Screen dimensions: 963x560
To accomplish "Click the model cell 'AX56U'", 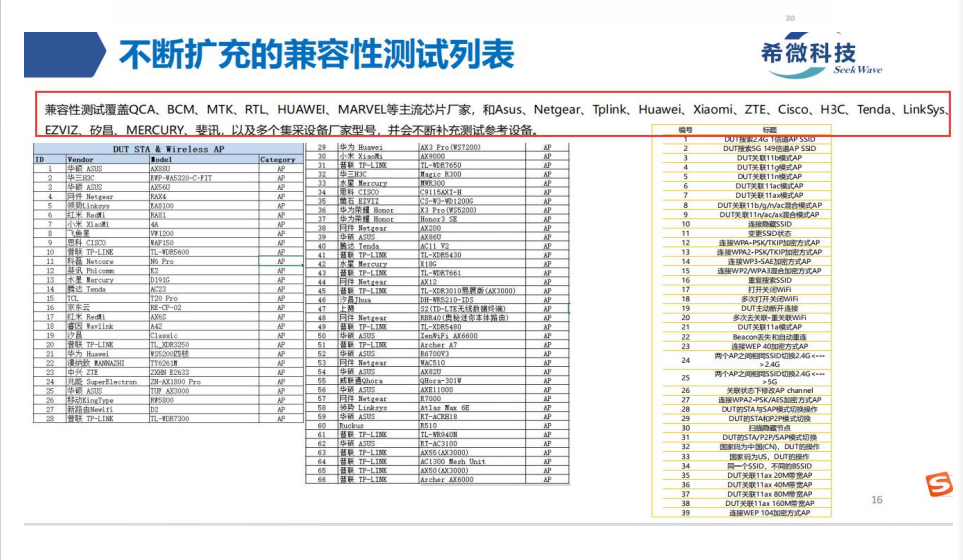I will [160, 187].
